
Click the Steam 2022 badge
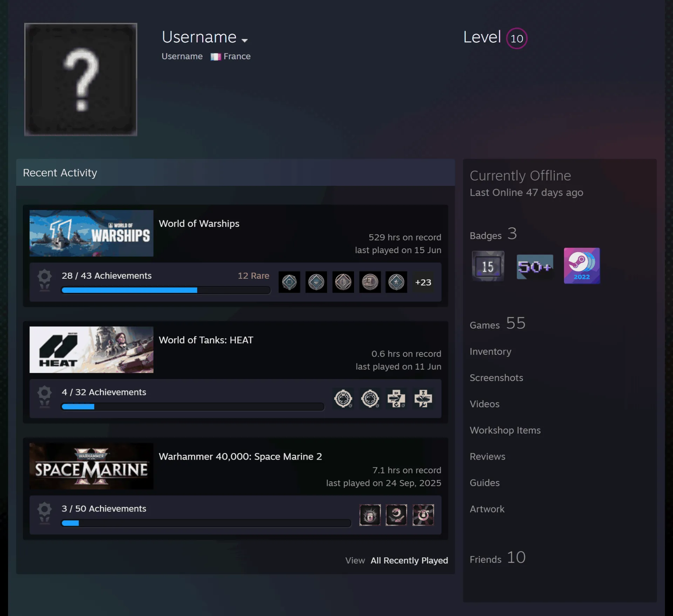582,266
